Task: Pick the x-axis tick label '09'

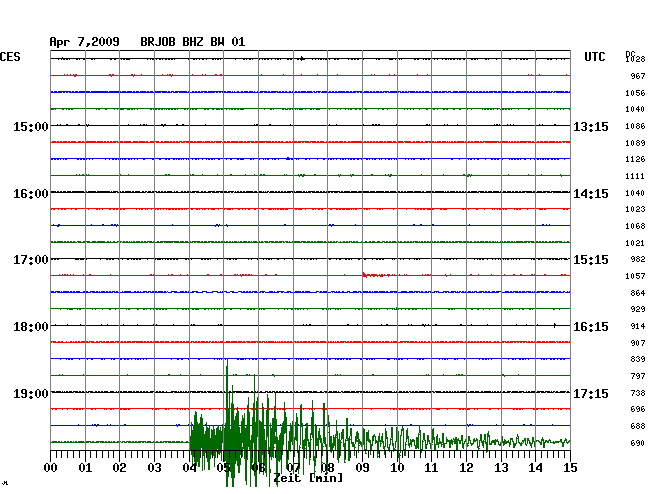Action: coord(362,468)
